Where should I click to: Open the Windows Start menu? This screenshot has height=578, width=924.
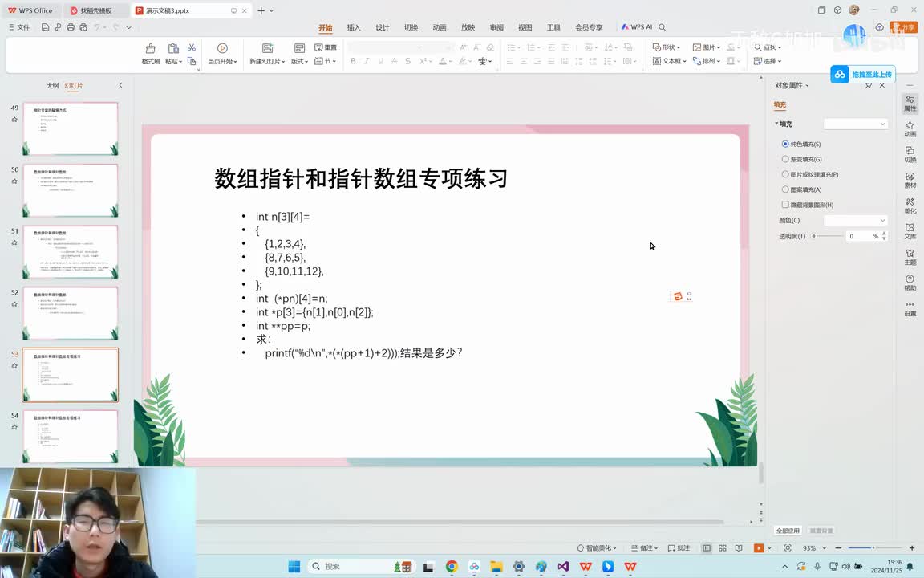tap(294, 566)
